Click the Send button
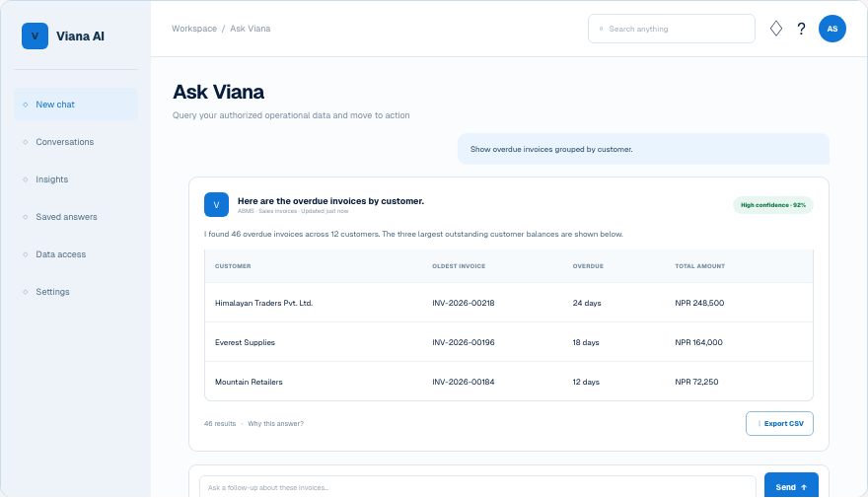Viewport: 868px width, 498px height. (791, 485)
